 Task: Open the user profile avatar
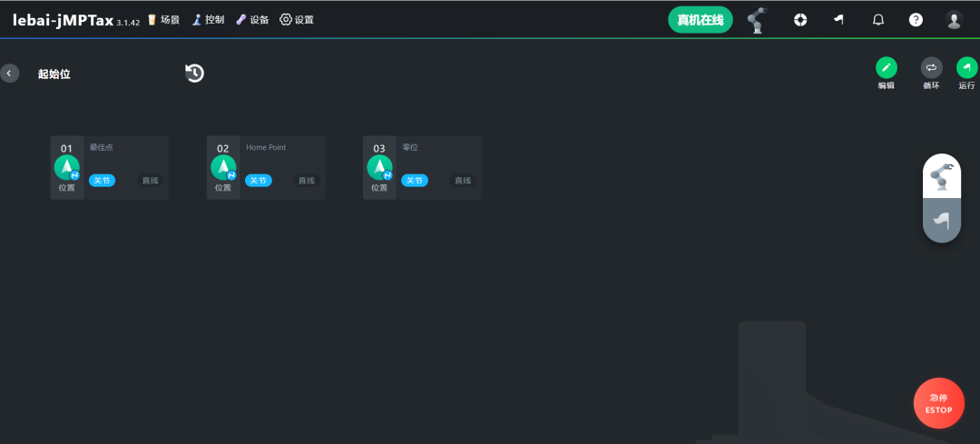click(x=954, y=20)
